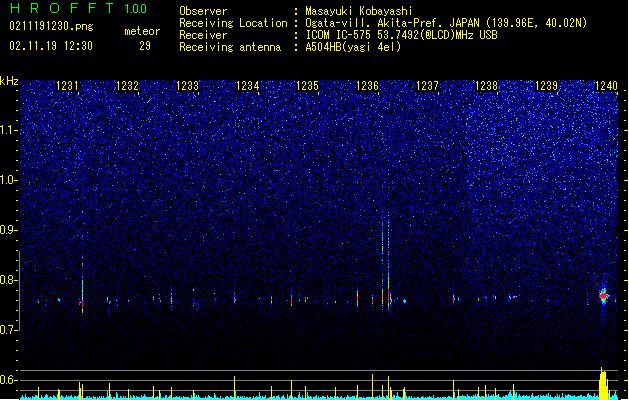Click the 1236 time marker
Screen dimensions: 629x400
[x=367, y=85]
